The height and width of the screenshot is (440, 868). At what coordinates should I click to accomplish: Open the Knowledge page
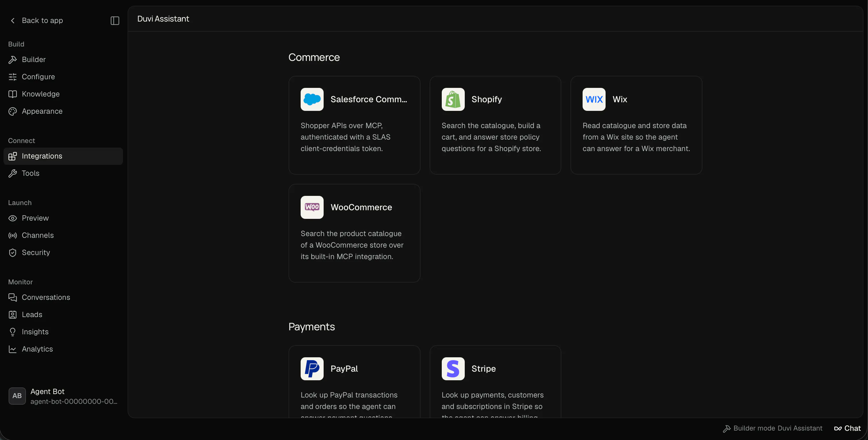(63, 94)
